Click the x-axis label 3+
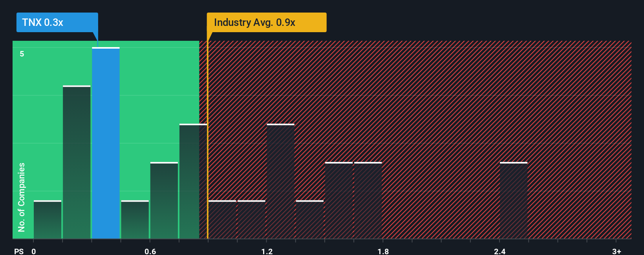 coord(617,251)
